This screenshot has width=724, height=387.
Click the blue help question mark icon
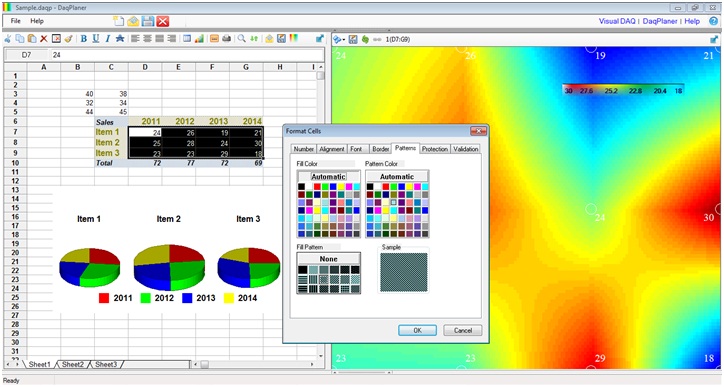click(714, 21)
